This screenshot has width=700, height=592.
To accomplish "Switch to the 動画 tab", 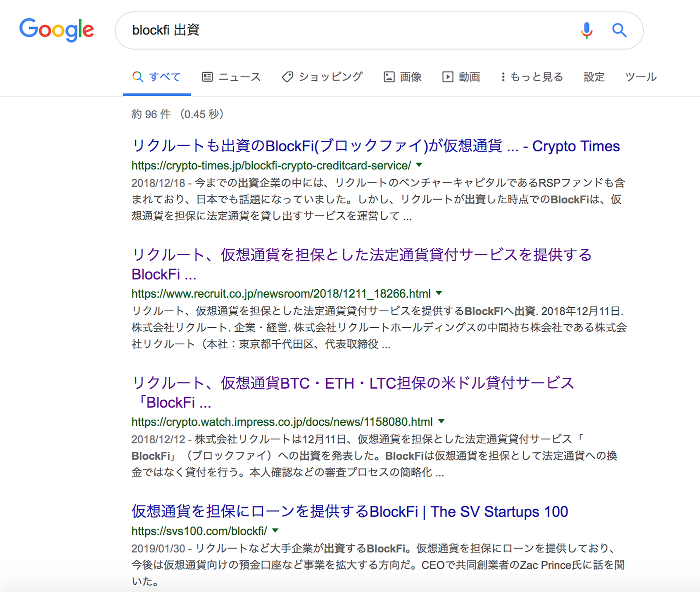I will [461, 77].
